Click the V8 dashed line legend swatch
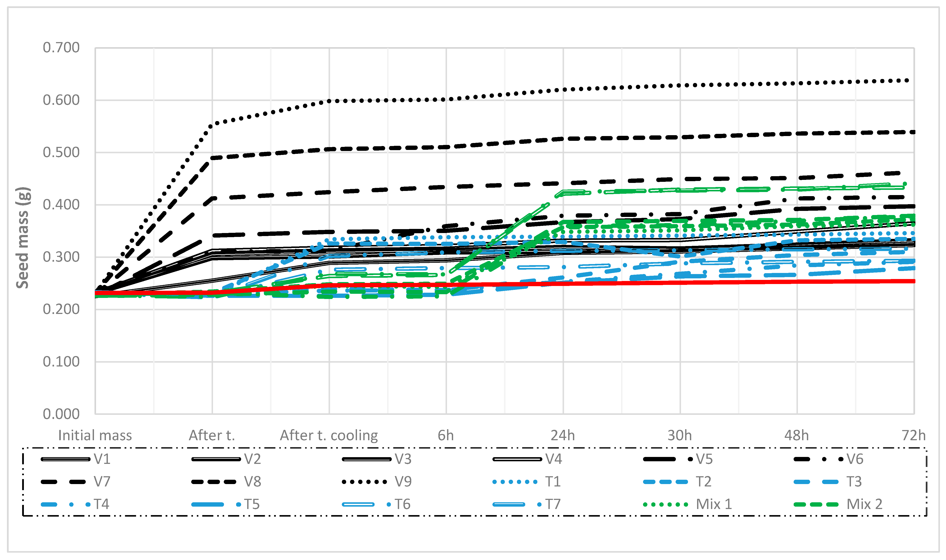 pos(214,482)
